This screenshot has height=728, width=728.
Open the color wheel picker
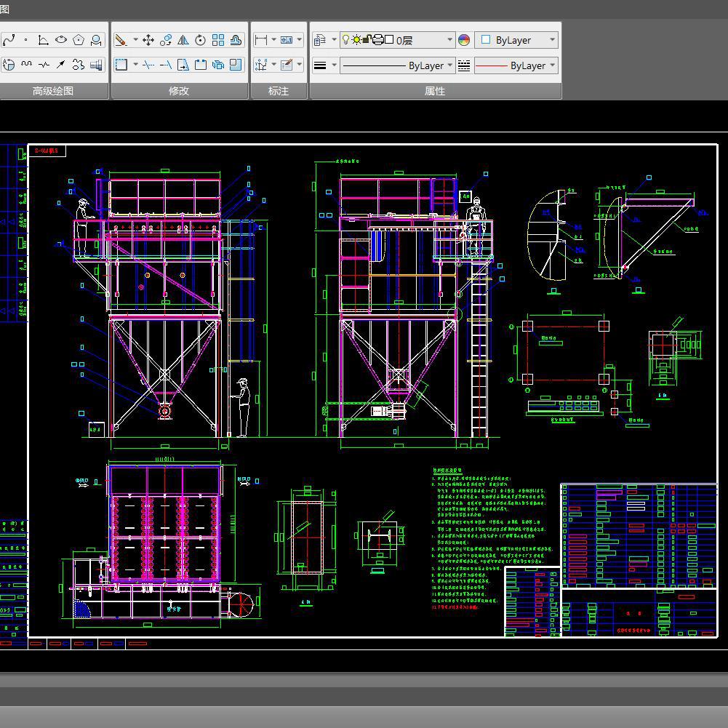pyautogui.click(x=464, y=40)
